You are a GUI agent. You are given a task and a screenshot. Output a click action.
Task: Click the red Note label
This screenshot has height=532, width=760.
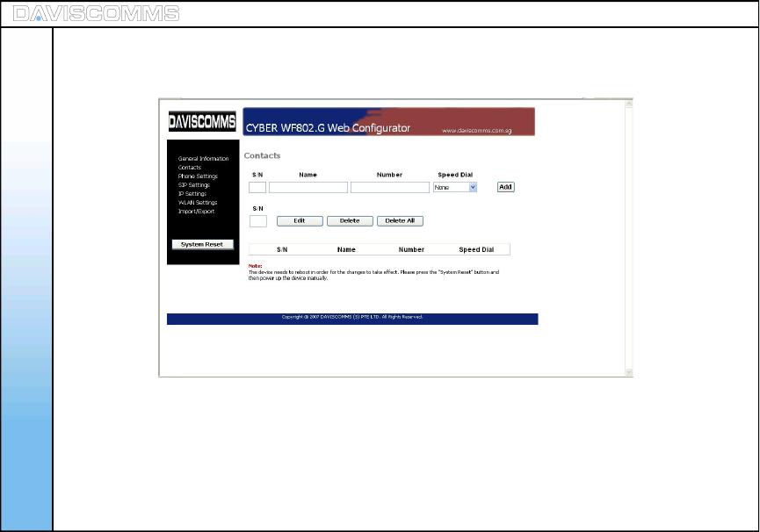pyautogui.click(x=255, y=266)
